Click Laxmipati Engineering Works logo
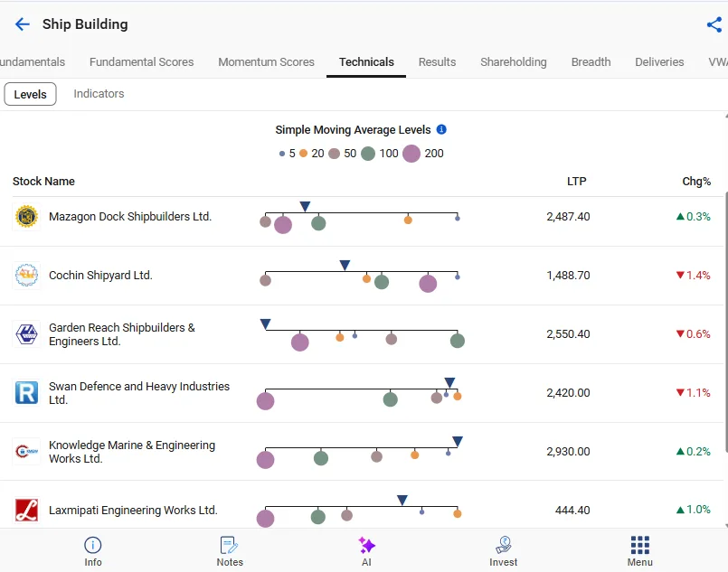This screenshot has height=572, width=728. (x=26, y=511)
